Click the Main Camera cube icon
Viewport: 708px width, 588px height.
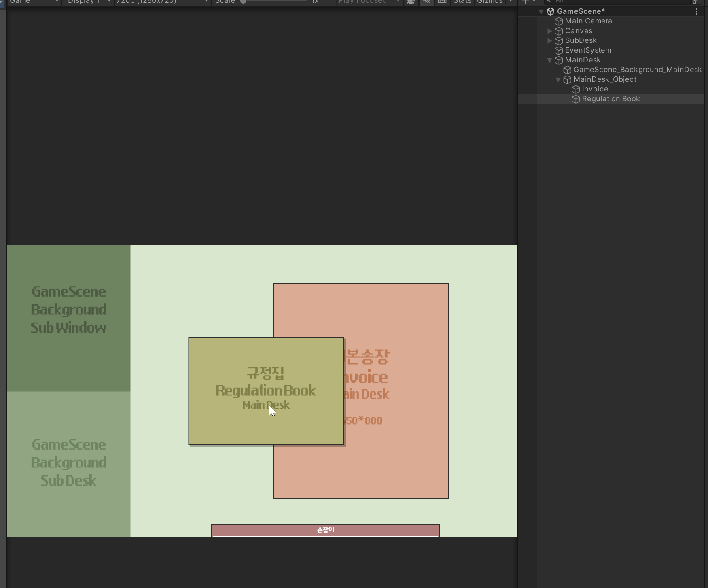pos(559,21)
